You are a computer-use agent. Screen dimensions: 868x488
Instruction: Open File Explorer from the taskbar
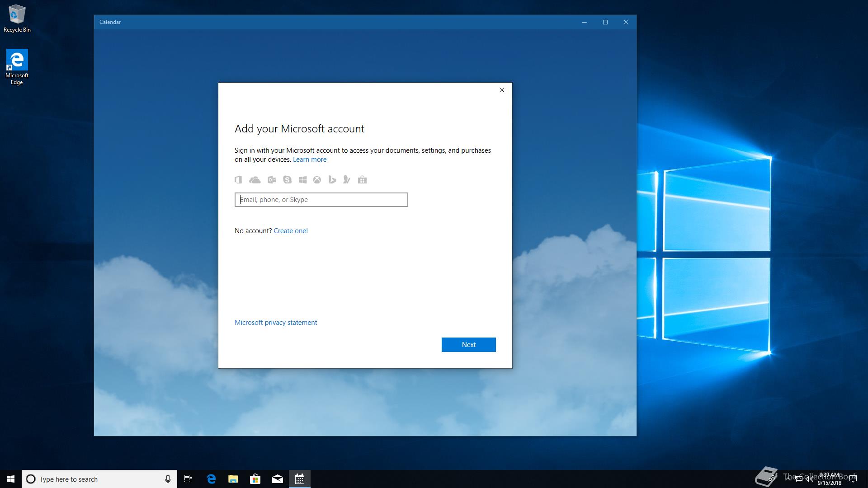pyautogui.click(x=233, y=479)
